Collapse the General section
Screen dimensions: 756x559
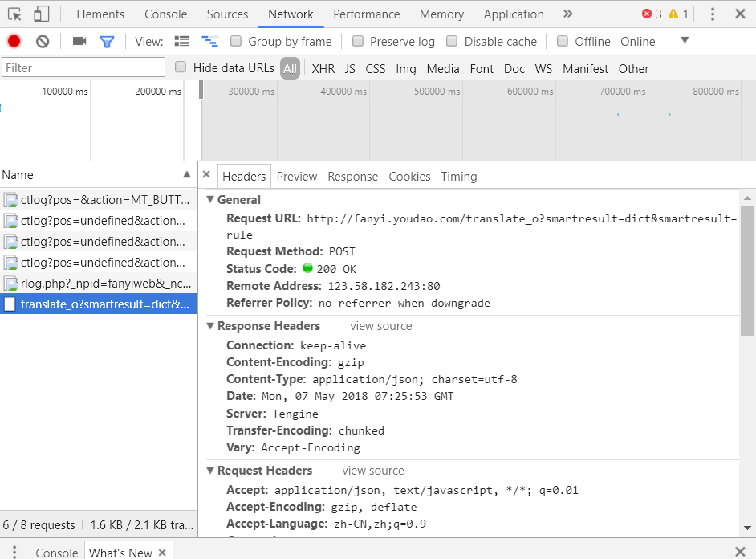point(211,200)
